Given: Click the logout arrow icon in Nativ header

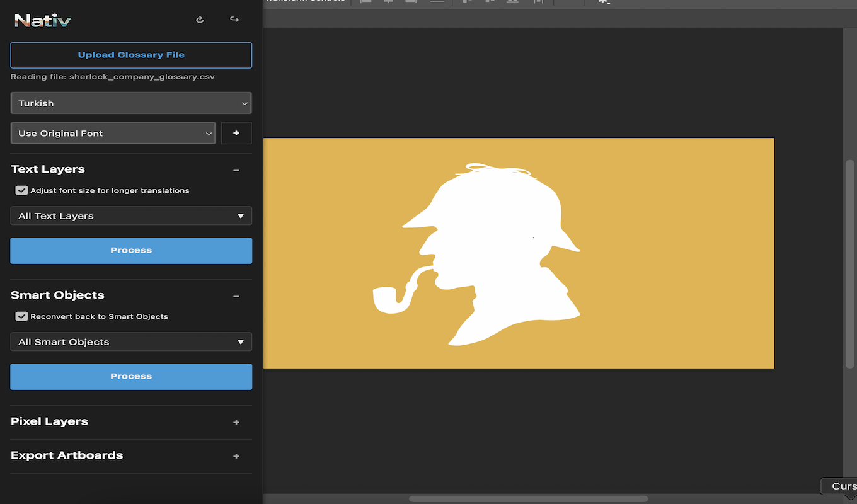Looking at the screenshot, I should tap(234, 20).
